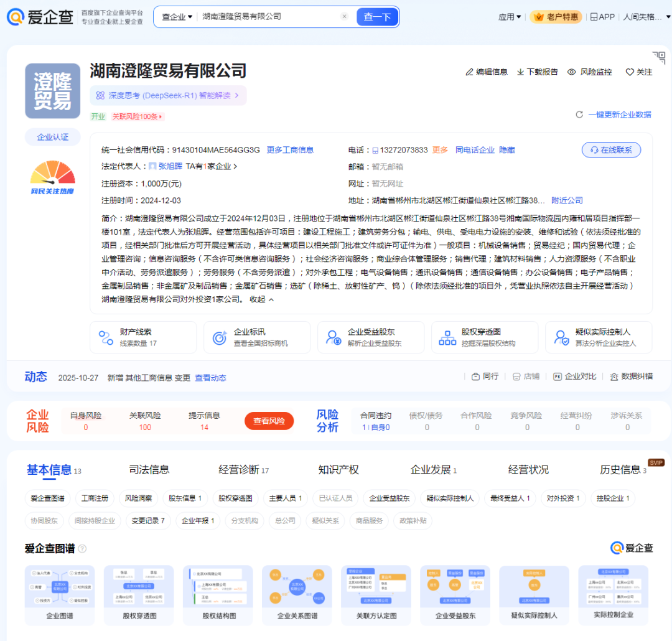Select 合同违约 risk analysis item
This screenshot has height=641, width=672.
(376, 421)
